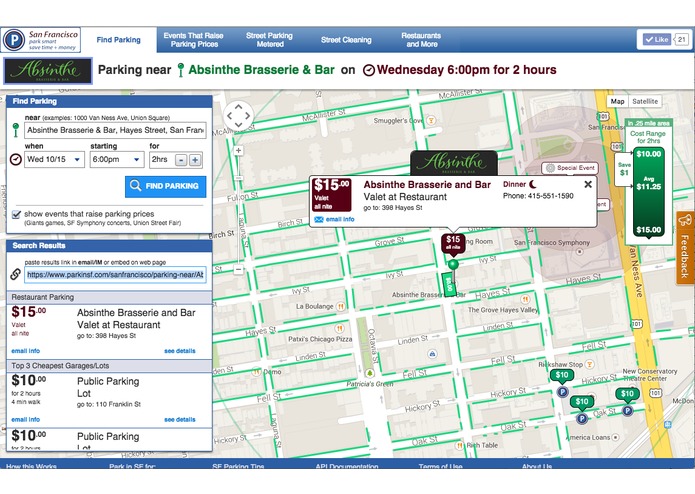Switch to Map view

pos(617,101)
